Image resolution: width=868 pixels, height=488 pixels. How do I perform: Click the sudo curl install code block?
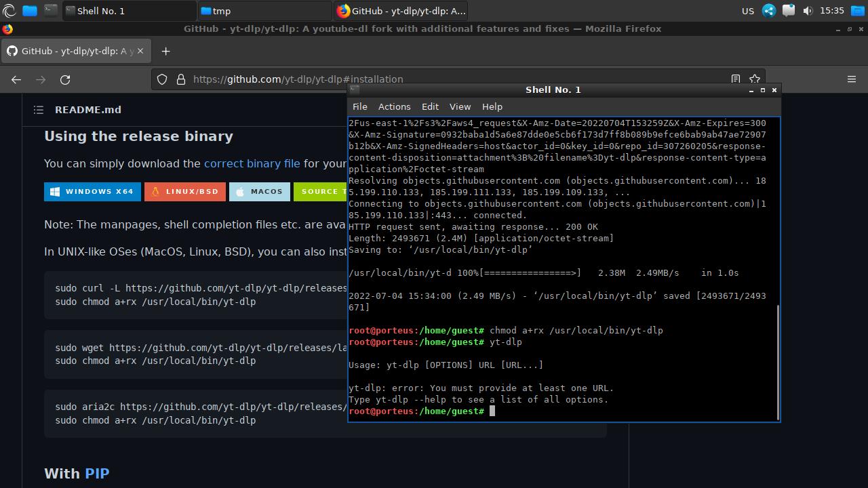tap(196, 295)
